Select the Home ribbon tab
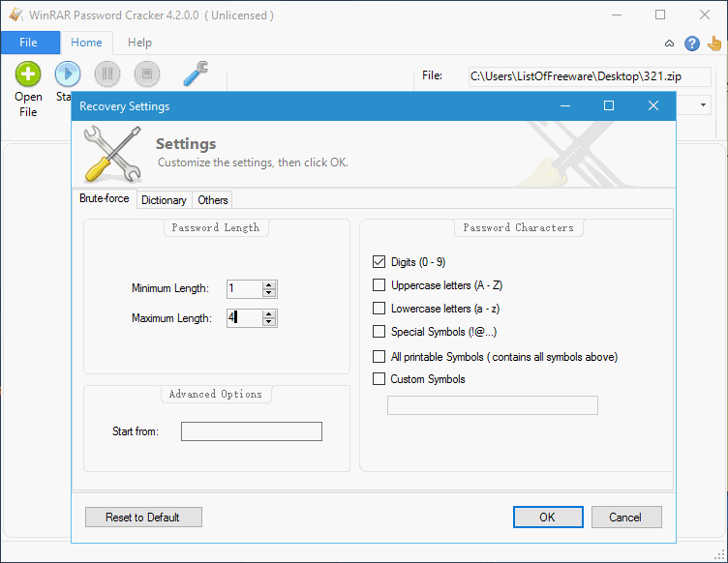Image resolution: width=728 pixels, height=563 pixels. (86, 43)
